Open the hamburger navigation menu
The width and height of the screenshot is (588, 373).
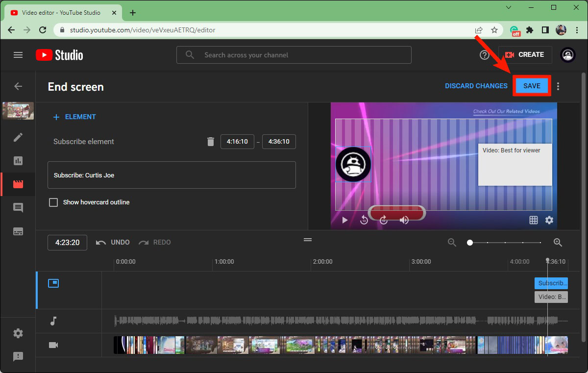tap(18, 55)
